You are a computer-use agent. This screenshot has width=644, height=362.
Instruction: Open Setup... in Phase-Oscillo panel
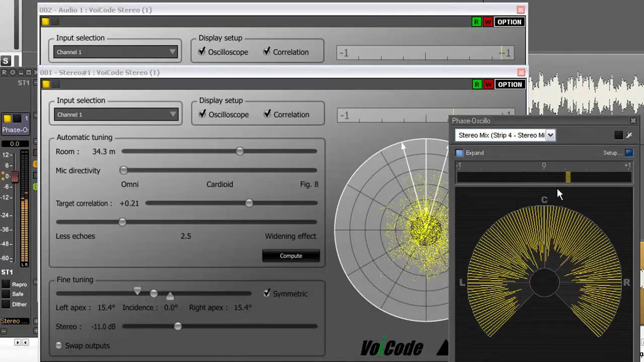[612, 153]
